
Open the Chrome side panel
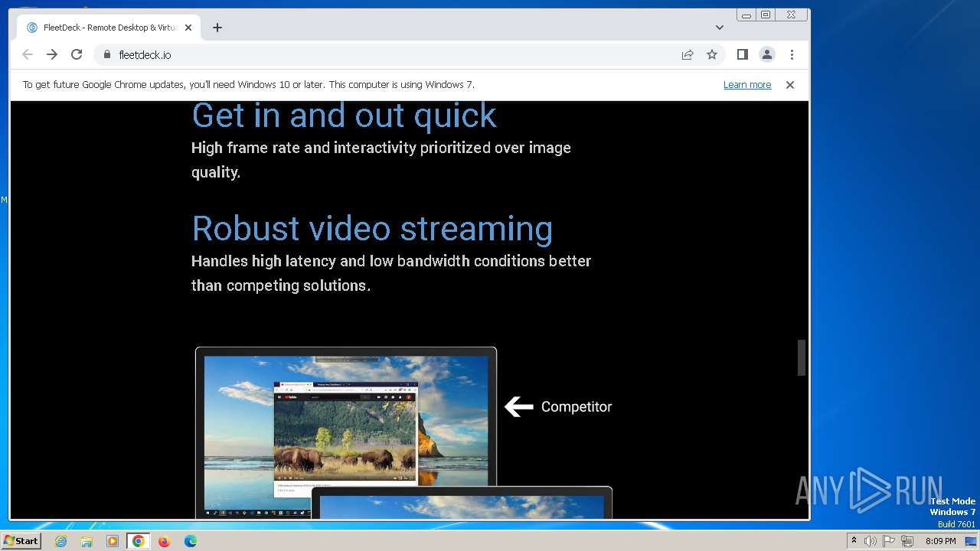742,54
